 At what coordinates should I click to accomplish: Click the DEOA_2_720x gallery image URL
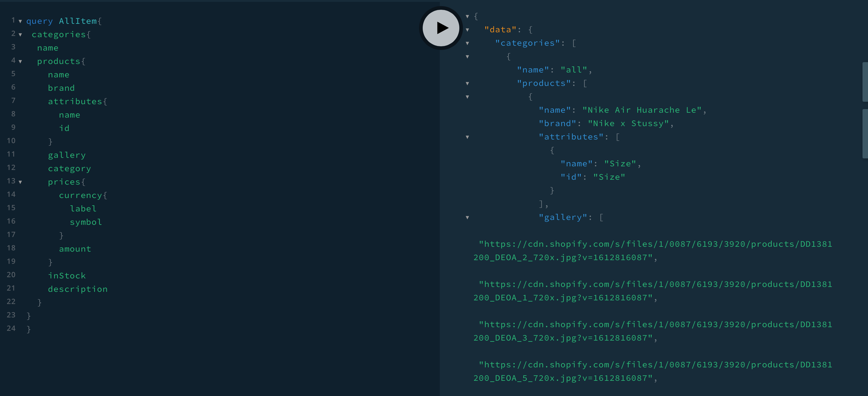(x=653, y=251)
